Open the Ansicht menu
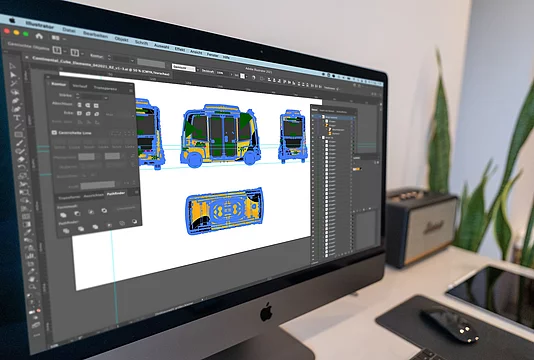This screenshot has width=534, height=360. click(196, 52)
